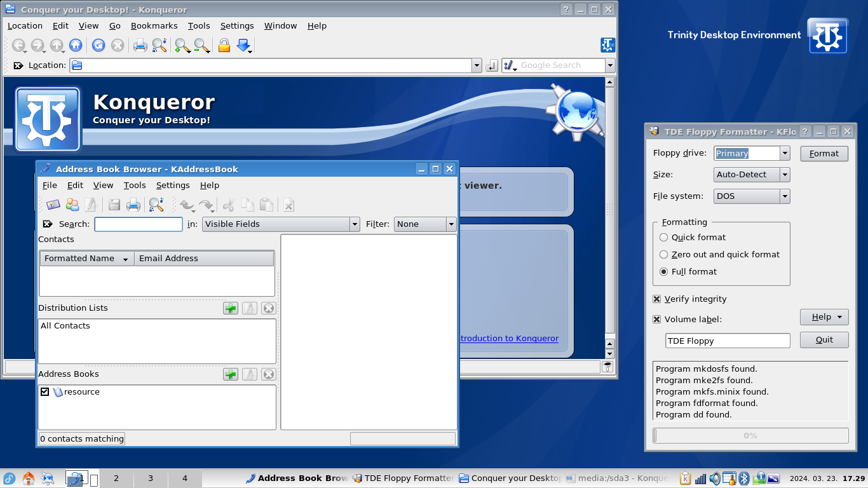Click the Print icon in Konqueror toolbar
Image resolution: width=868 pixels, height=488 pixels.
[140, 45]
